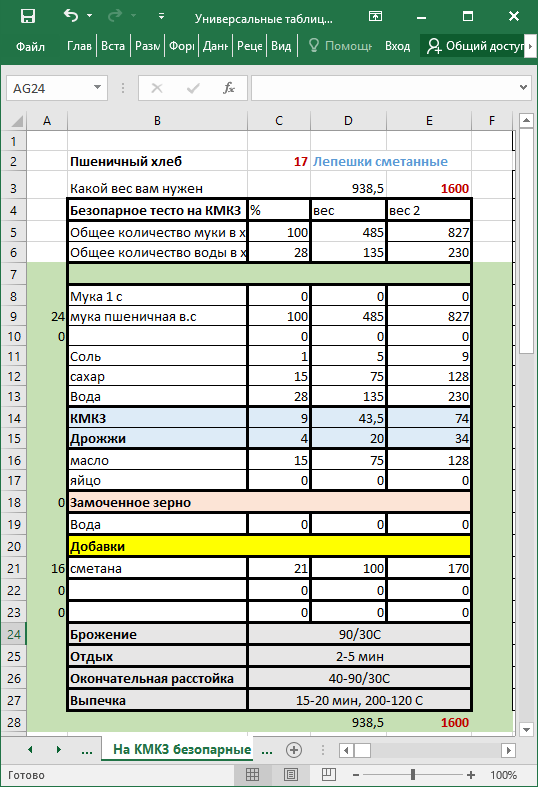Viewport: 538px width, 787px height.
Task: Open zoom dialog via 100% label
Action: pos(503,775)
